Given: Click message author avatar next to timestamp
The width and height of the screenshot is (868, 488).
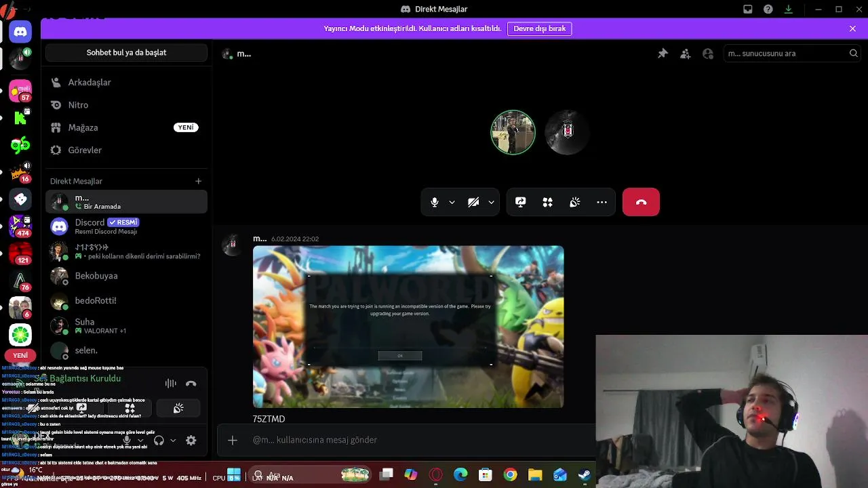Looking at the screenshot, I should (x=233, y=245).
